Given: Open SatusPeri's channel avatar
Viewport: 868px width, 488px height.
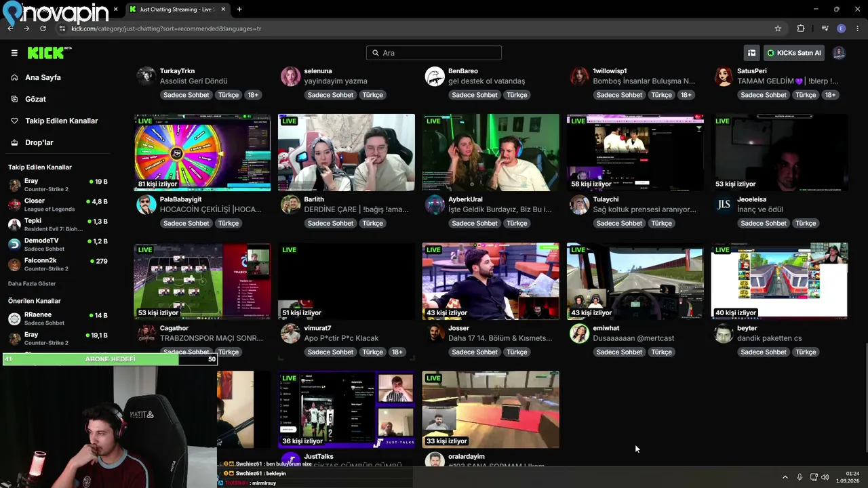Looking at the screenshot, I should click(x=724, y=75).
